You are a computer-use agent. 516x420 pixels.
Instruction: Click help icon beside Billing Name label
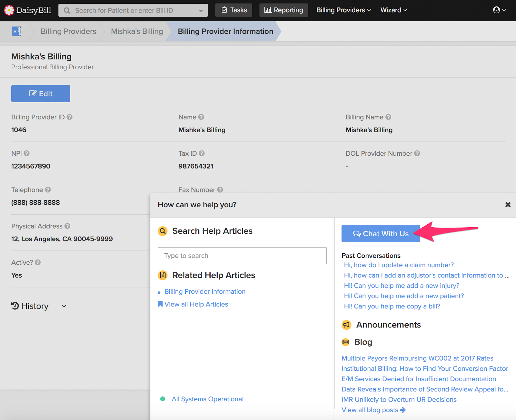click(388, 117)
